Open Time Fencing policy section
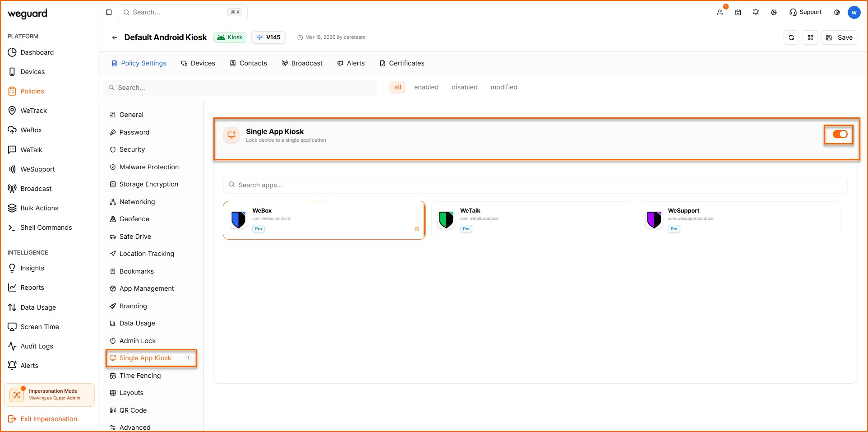 click(140, 376)
